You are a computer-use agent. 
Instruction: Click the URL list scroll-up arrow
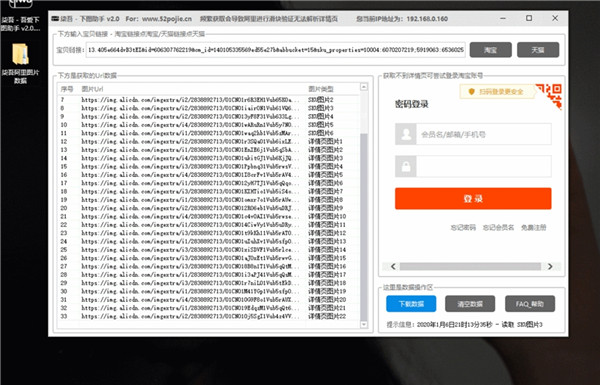(364, 87)
